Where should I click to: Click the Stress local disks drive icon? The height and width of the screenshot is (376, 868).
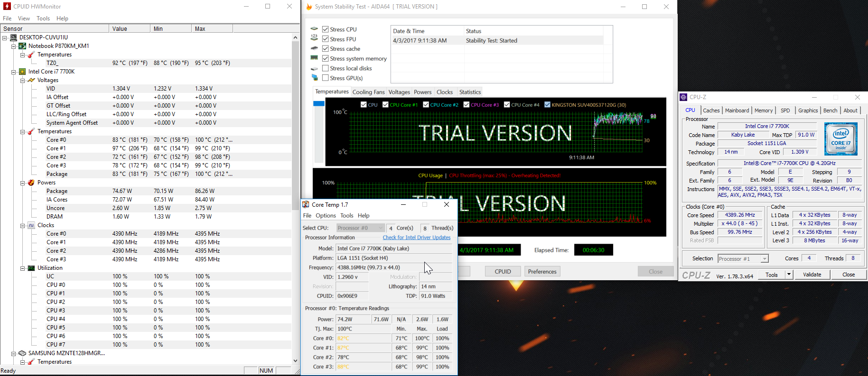(314, 68)
